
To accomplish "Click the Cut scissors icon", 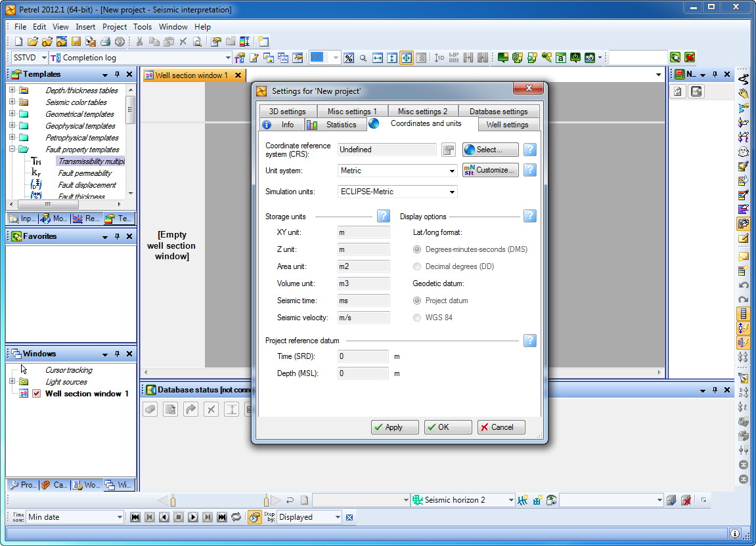I will [x=139, y=42].
